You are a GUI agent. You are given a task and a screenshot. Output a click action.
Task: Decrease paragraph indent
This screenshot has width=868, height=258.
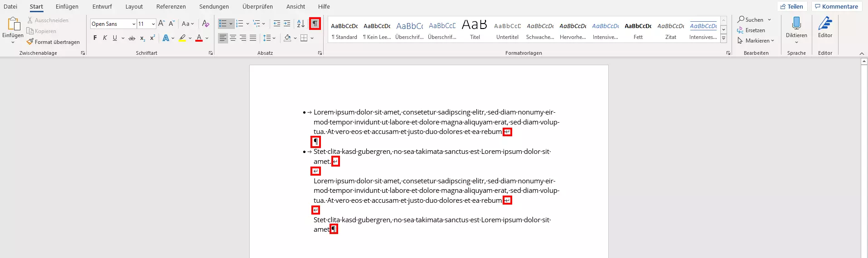(x=277, y=24)
